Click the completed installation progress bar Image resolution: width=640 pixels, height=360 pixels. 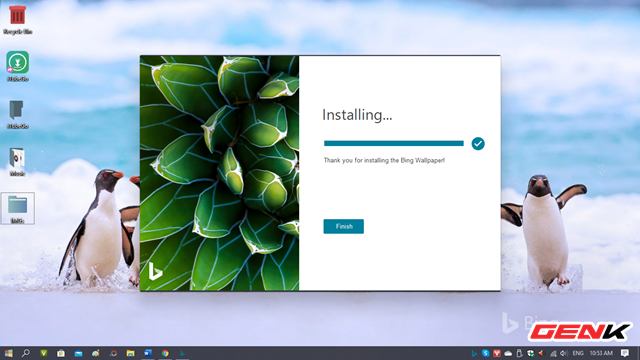click(393, 143)
